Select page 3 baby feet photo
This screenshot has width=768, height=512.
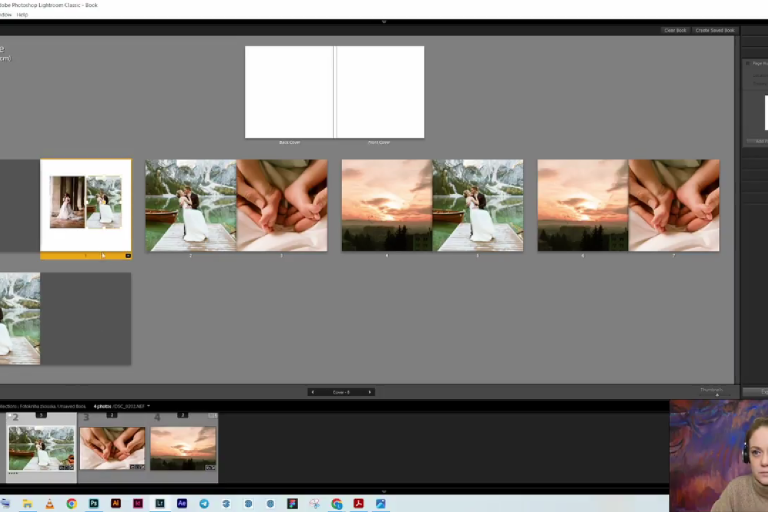[x=282, y=205]
